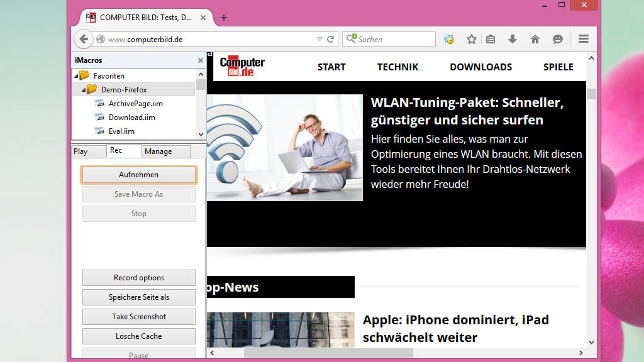644x362 pixels.
Task: Open DOWNLOADS in site navigation
Action: pos(481,67)
